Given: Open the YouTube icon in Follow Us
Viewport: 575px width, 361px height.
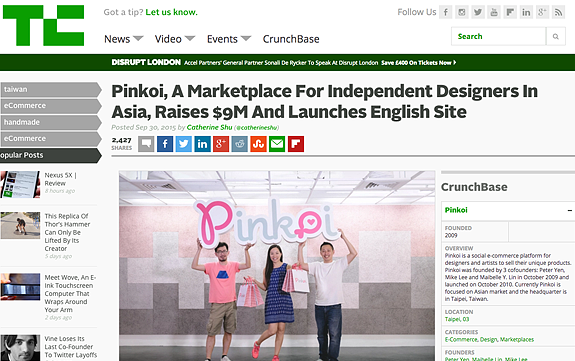Looking at the screenshot, I should coord(494,12).
